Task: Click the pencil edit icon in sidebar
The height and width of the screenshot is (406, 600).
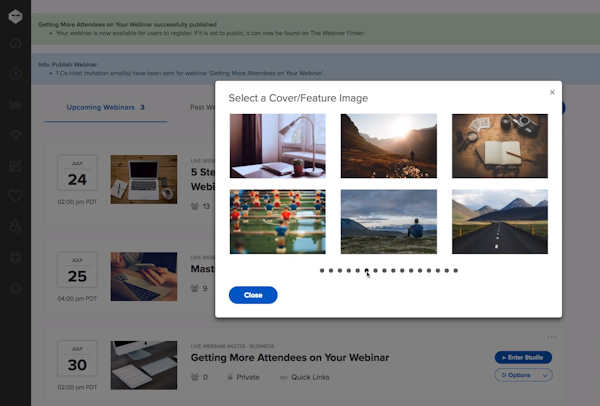Action: [x=15, y=166]
